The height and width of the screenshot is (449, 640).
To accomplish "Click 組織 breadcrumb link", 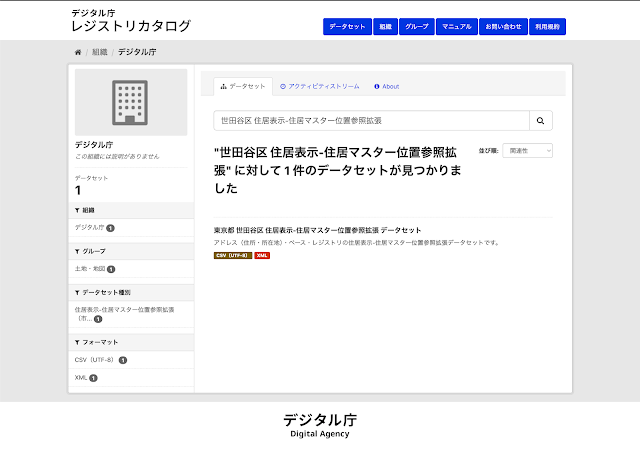I will coord(100,52).
